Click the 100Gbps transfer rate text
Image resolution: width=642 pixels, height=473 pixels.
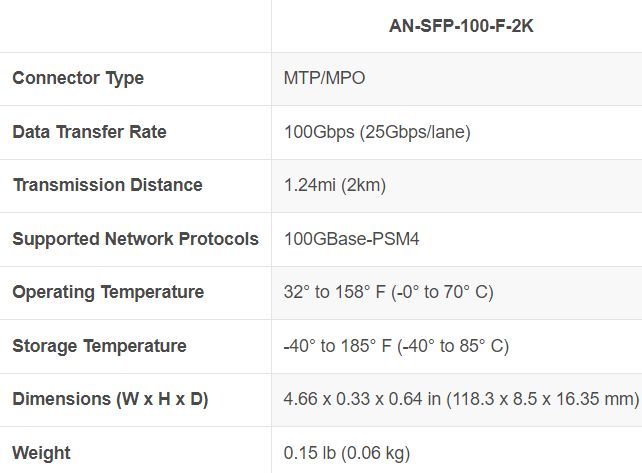(316, 132)
